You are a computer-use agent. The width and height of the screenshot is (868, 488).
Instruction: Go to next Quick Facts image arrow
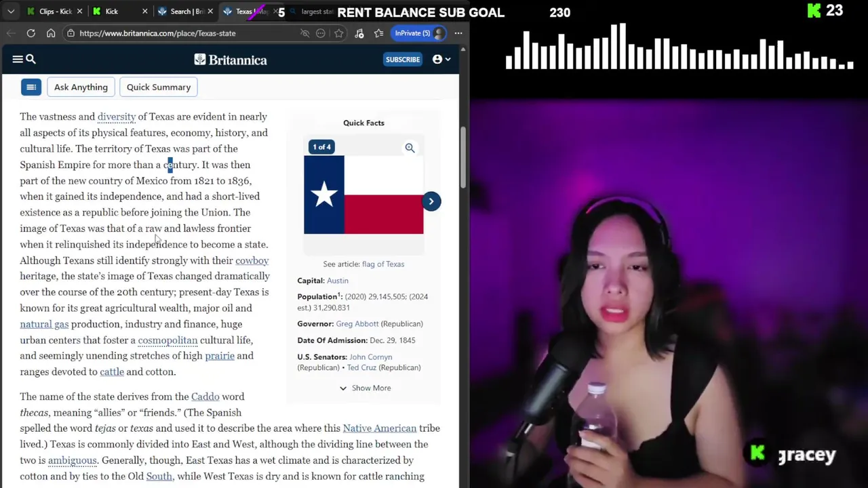click(x=431, y=201)
